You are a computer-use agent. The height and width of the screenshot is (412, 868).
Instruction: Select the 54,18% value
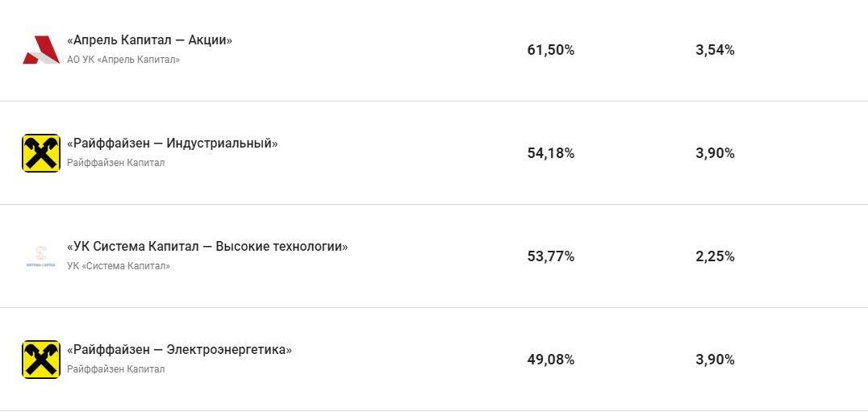550,153
